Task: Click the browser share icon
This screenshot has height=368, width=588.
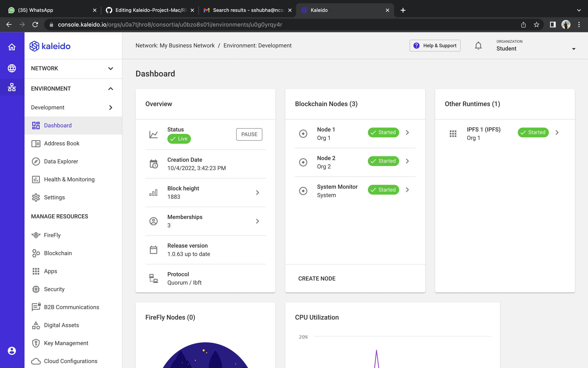Action: 523,25
